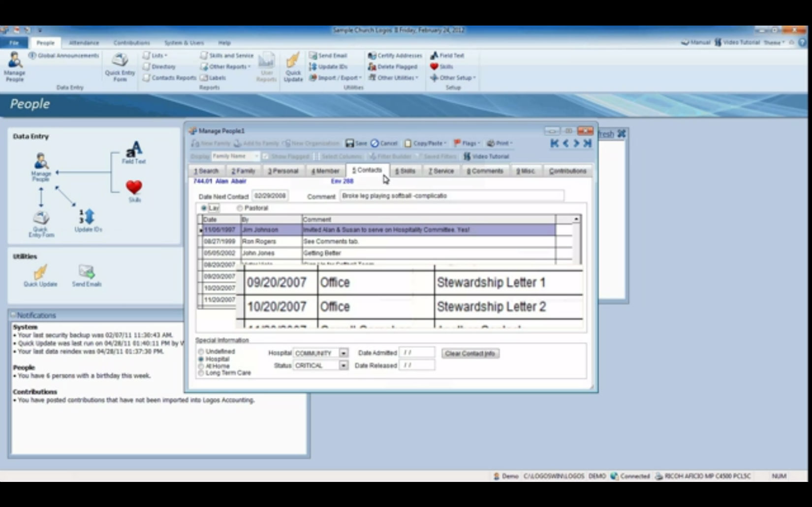Screen dimensions: 812x507
Task: Expand the Status combo box arrow
Action: [344, 365]
